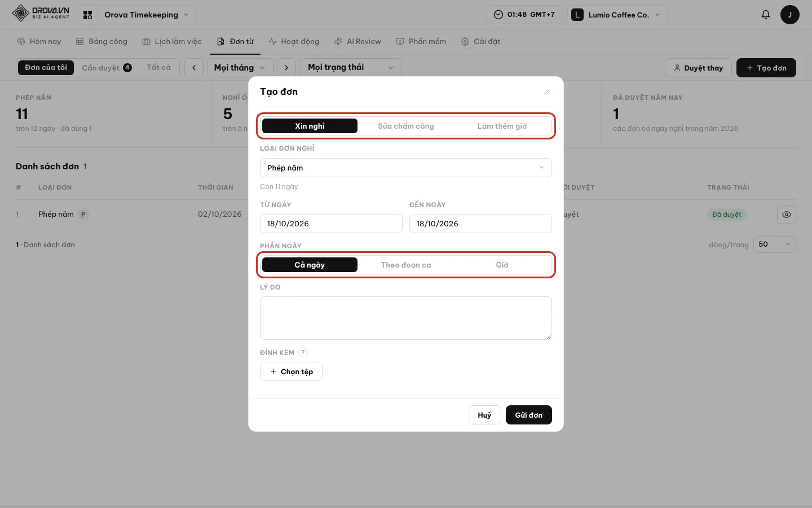Screen dimensions: 812x508
Task: Open the Hôm nay tab
Action: point(39,41)
